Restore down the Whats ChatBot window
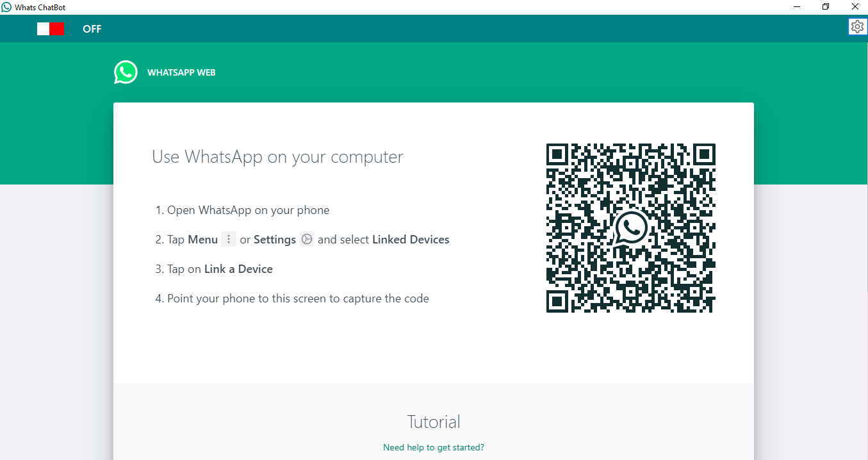 point(826,7)
